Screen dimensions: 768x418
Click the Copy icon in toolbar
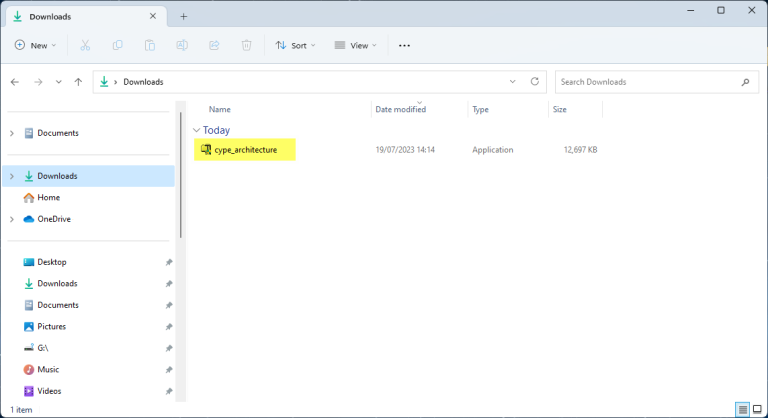[x=118, y=45]
